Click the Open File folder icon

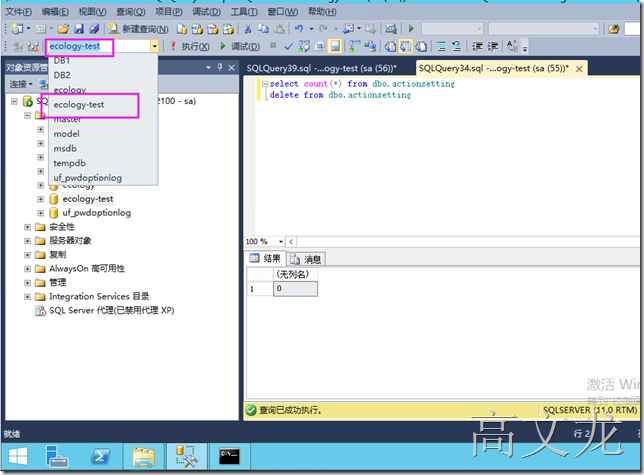click(63, 29)
